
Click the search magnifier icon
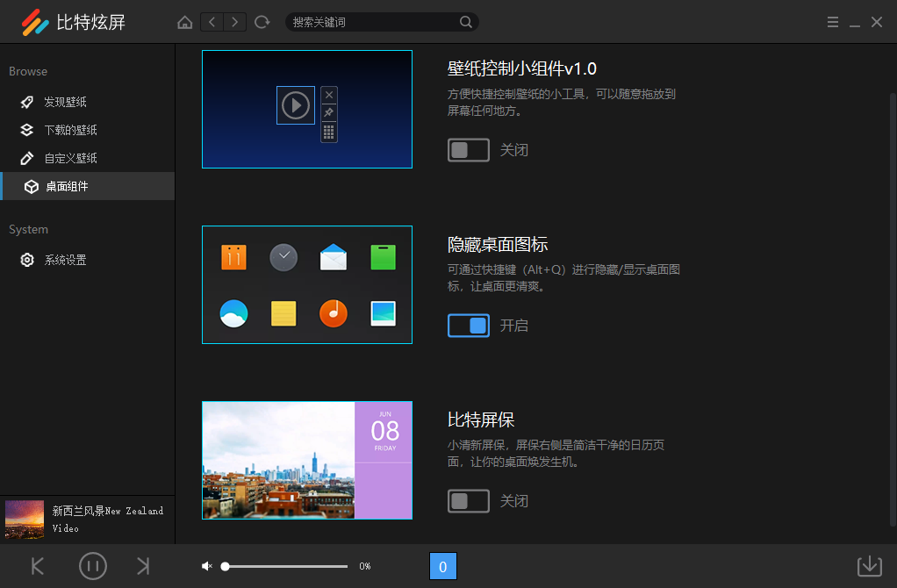[466, 22]
